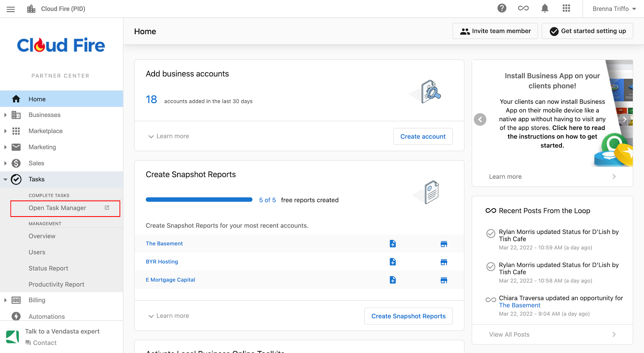This screenshot has height=353, width=644.
Task: Select Home in the sidebar
Action: [x=62, y=99]
